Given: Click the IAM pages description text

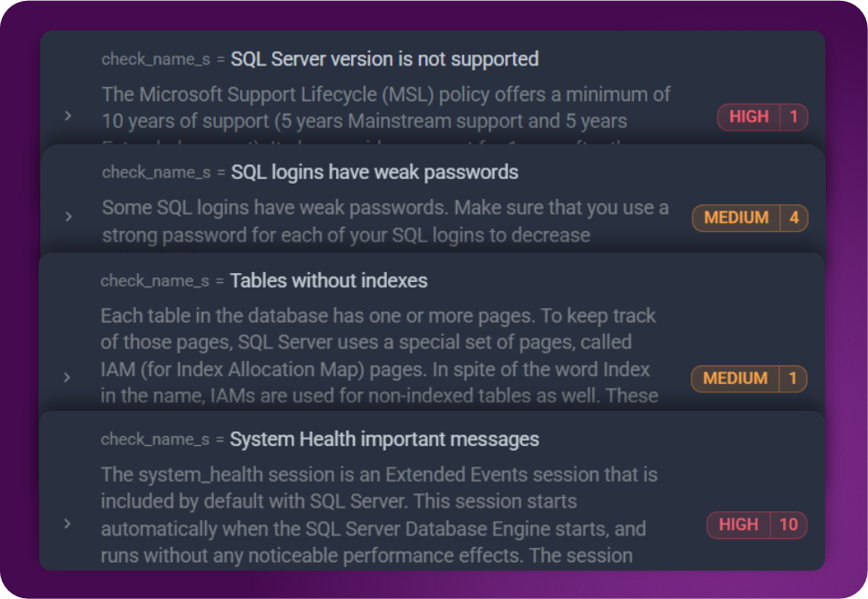Looking at the screenshot, I should click(x=379, y=355).
